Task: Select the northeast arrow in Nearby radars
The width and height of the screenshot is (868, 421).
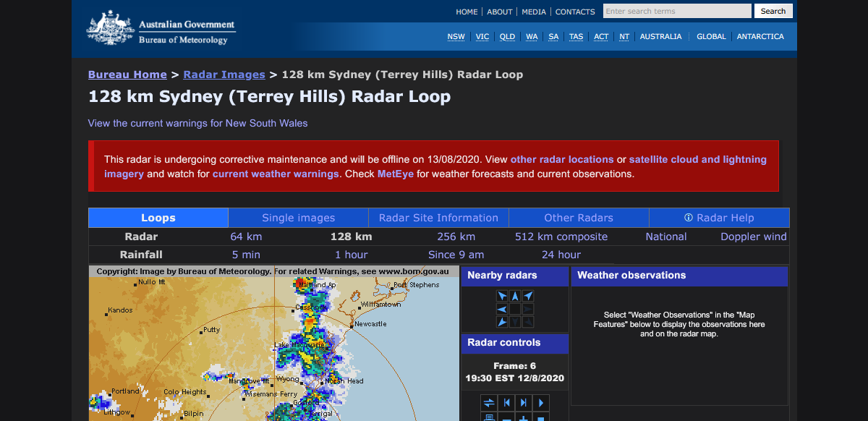Action: (528, 295)
